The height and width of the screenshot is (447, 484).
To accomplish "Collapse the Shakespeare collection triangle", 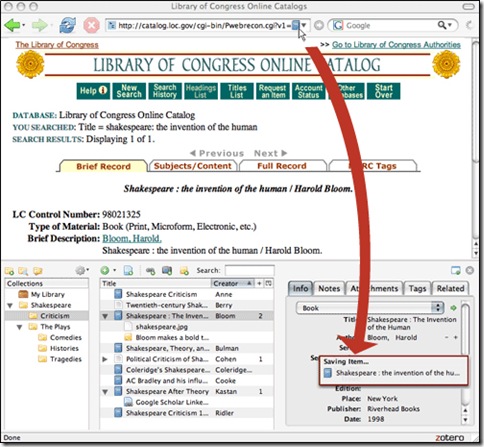I will click(x=10, y=305).
